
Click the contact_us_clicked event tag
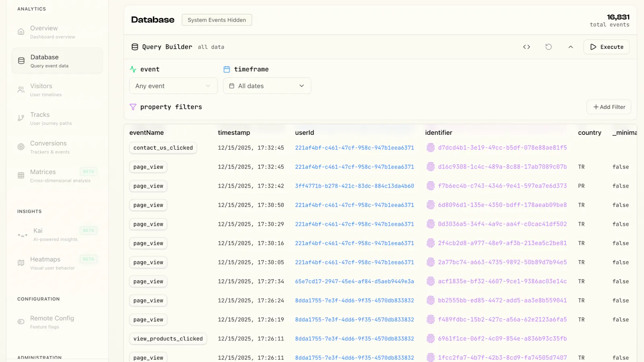[x=163, y=148]
